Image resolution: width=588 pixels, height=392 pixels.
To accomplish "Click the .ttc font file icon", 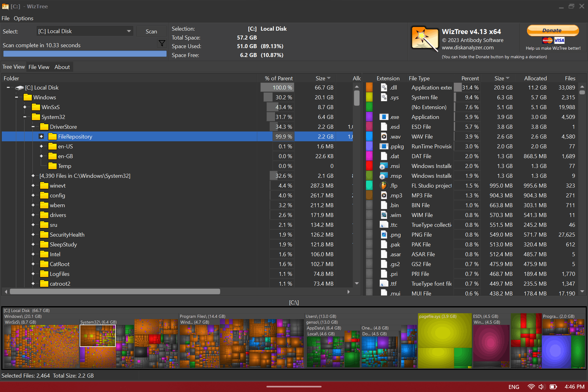I will pyautogui.click(x=384, y=225).
